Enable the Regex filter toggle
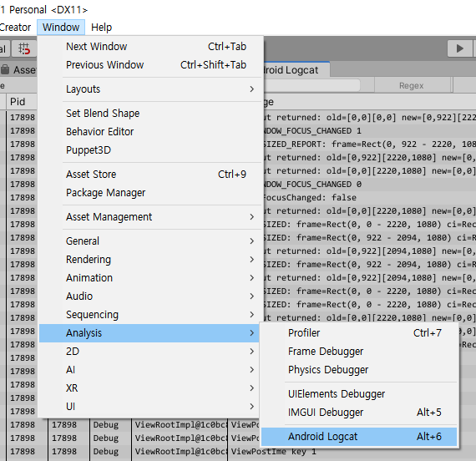 pyautogui.click(x=412, y=86)
